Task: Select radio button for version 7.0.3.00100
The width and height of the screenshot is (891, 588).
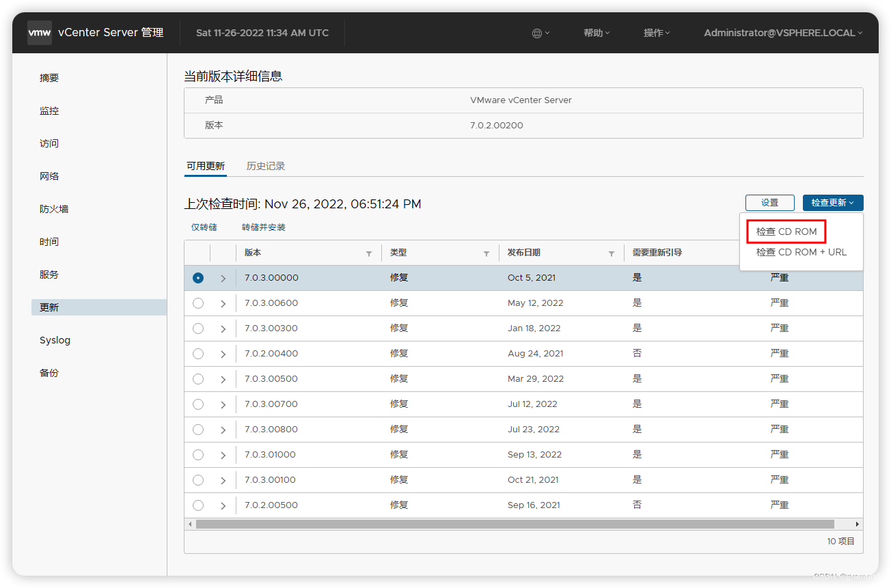Action: click(x=198, y=480)
